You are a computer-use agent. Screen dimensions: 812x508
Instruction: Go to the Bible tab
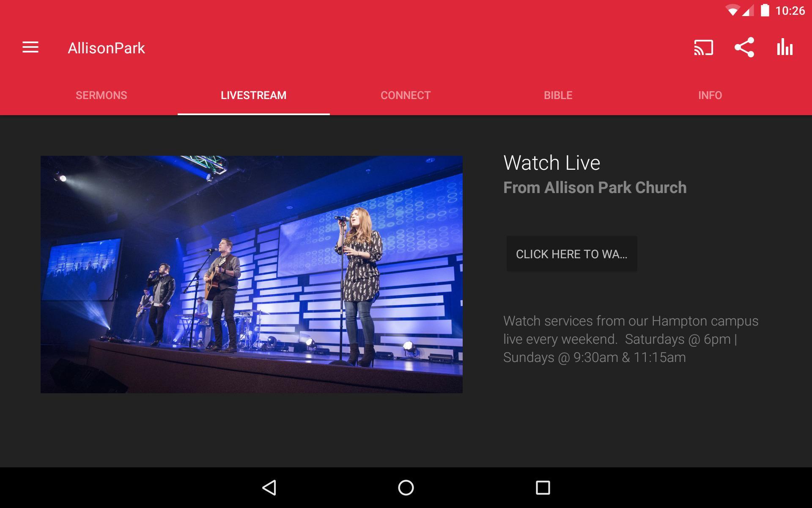point(558,95)
